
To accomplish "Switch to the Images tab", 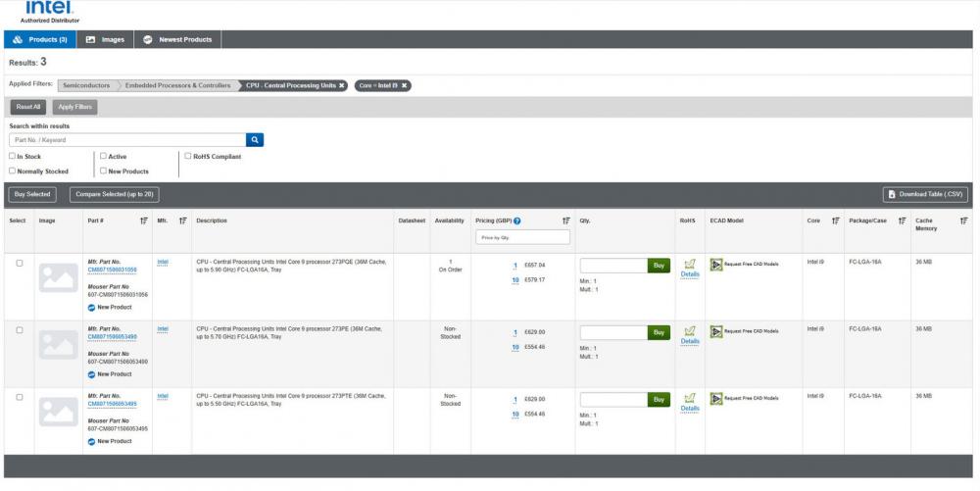I will 107,39.
